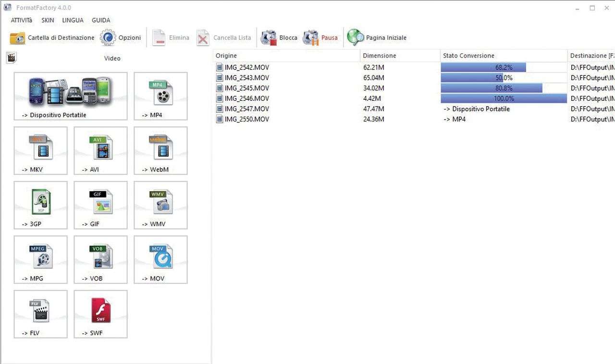Pick the SWF Flash format icon
This screenshot has width=615, height=364.
[100, 314]
